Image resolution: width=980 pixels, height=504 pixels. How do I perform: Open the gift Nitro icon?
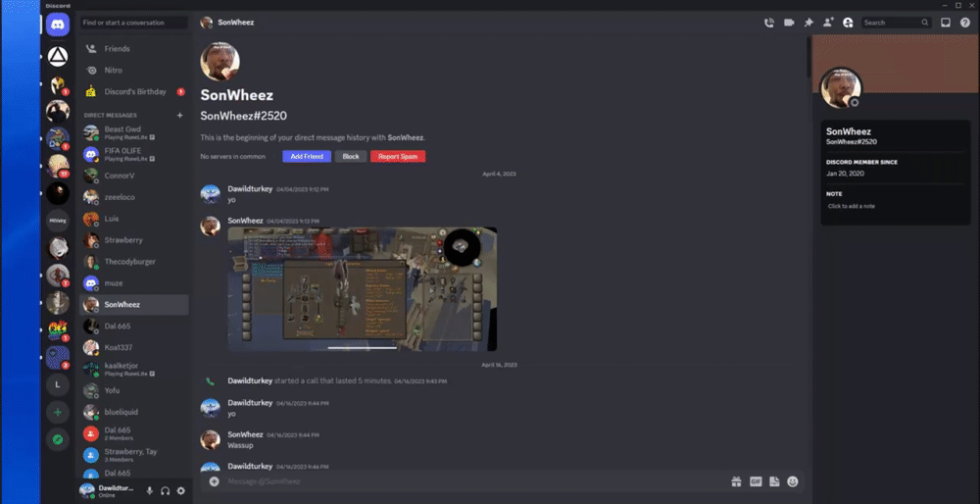(x=736, y=481)
